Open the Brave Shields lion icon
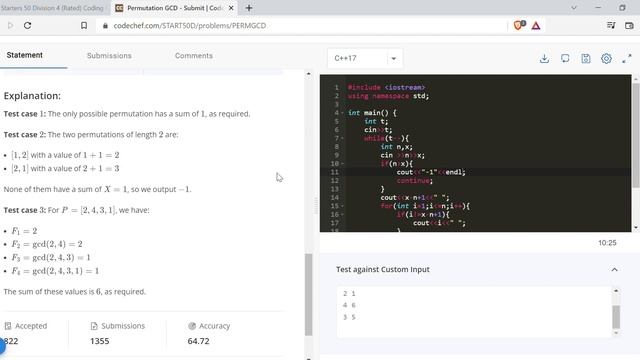The width and height of the screenshot is (640, 360). [519, 25]
